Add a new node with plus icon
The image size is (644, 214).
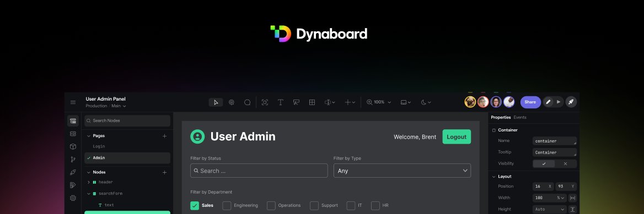[x=165, y=173]
